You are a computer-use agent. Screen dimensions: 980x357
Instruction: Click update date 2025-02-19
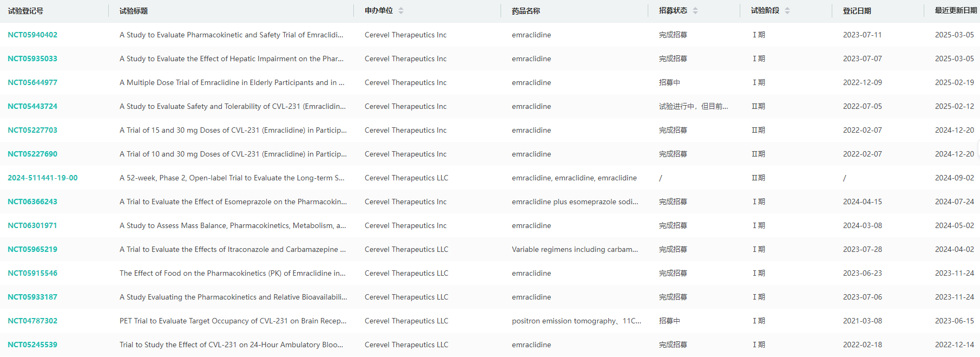click(x=955, y=82)
